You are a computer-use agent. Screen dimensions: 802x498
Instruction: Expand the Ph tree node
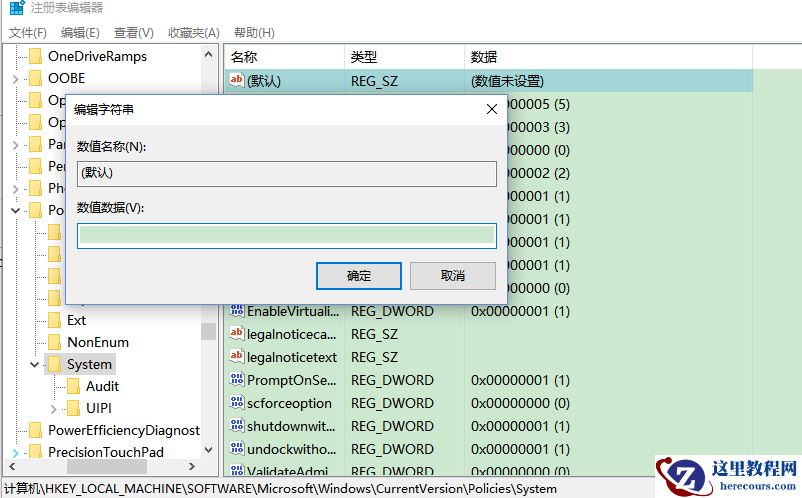pyautogui.click(x=15, y=189)
